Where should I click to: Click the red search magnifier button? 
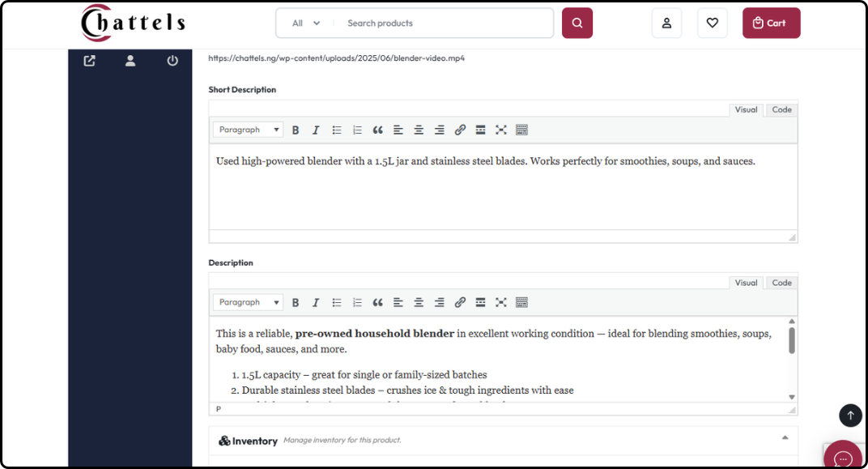[x=577, y=23]
